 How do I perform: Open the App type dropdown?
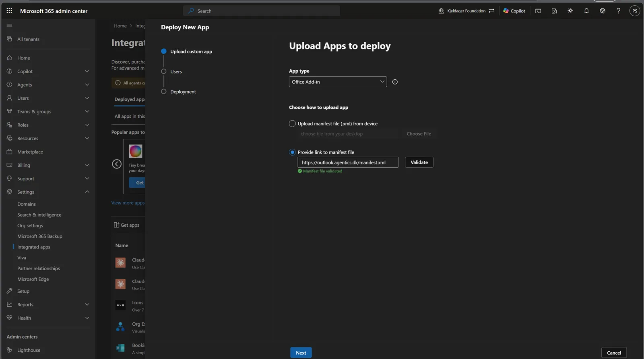[x=338, y=82]
